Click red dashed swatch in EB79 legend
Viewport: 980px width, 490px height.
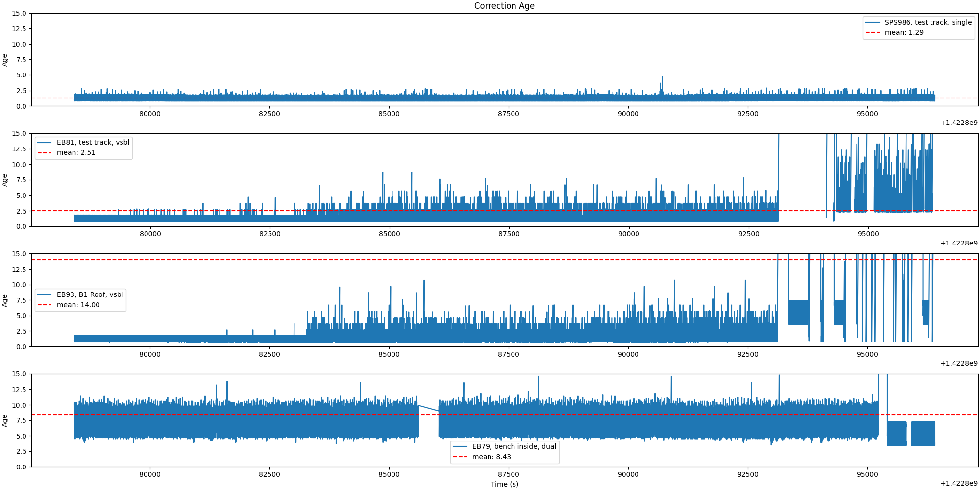460,457
